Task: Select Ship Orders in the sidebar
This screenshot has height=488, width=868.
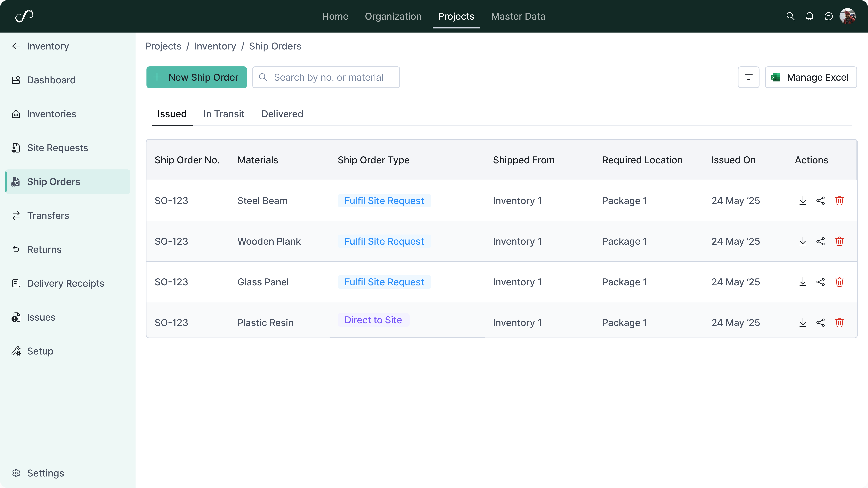Action: click(x=67, y=181)
